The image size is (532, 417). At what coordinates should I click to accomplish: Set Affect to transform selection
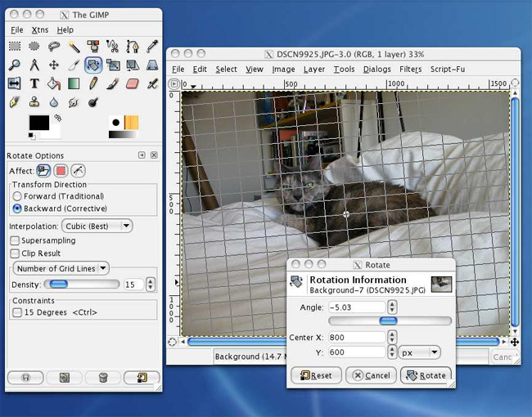click(x=60, y=171)
